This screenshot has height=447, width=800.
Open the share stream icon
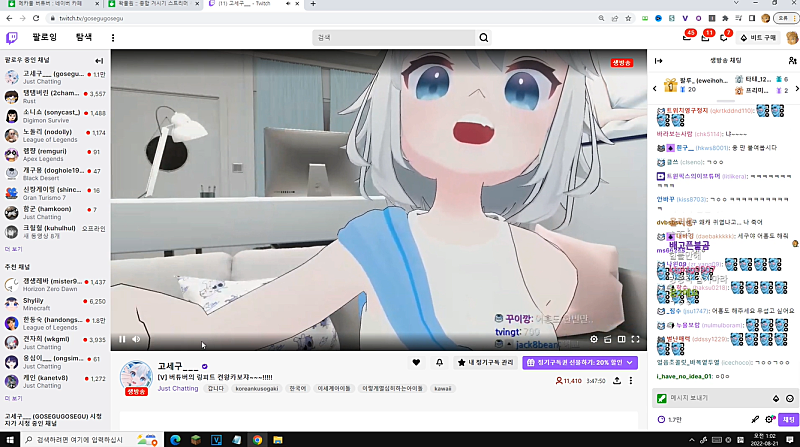[x=618, y=381]
